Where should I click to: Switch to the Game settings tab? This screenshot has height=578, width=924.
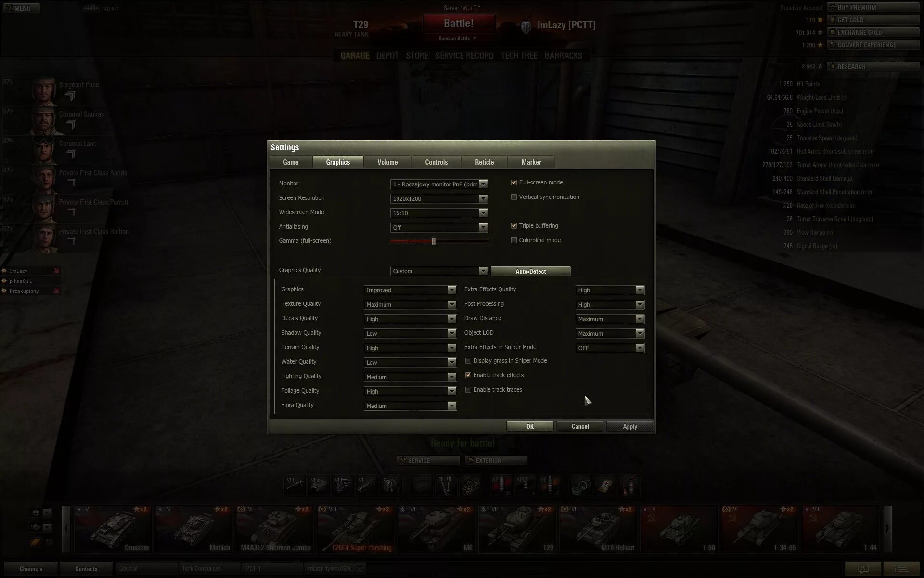click(x=290, y=162)
